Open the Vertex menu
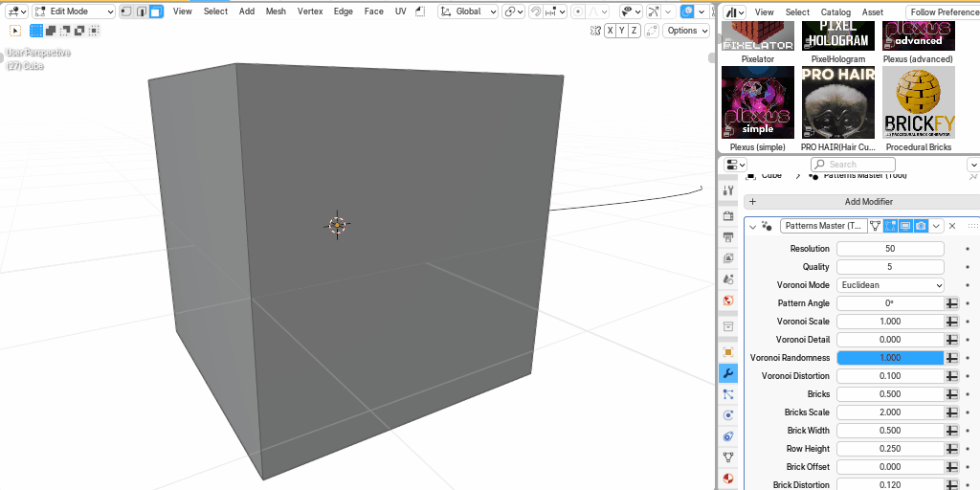 [x=310, y=11]
